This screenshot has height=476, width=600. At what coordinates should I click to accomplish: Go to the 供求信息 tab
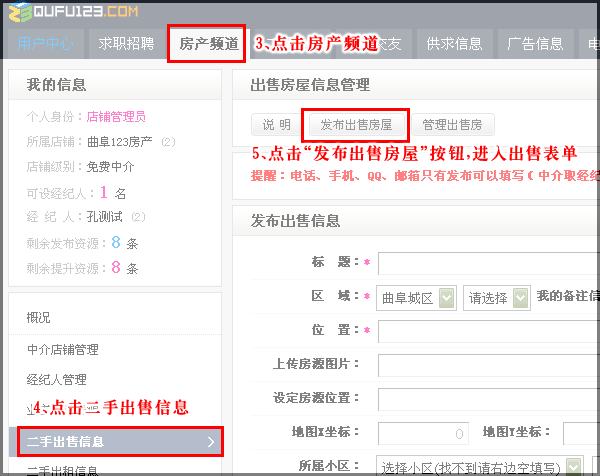pos(453,44)
